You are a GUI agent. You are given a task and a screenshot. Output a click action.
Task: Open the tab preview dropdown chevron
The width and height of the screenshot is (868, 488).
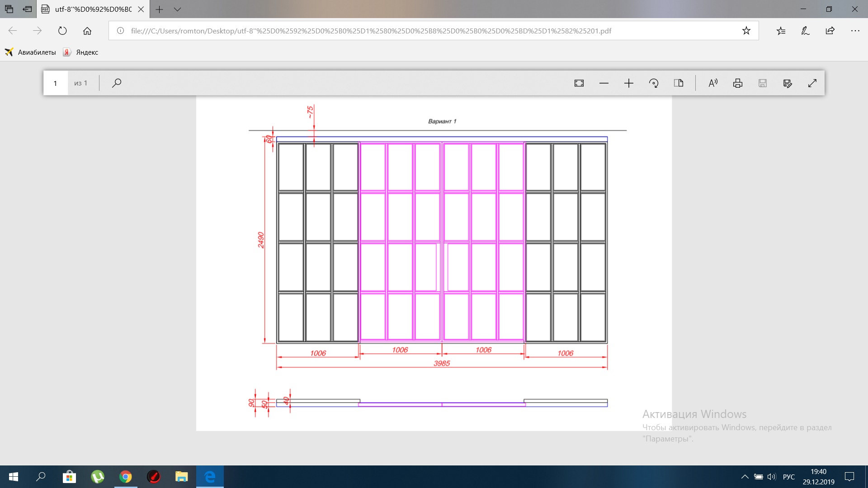[x=177, y=9]
